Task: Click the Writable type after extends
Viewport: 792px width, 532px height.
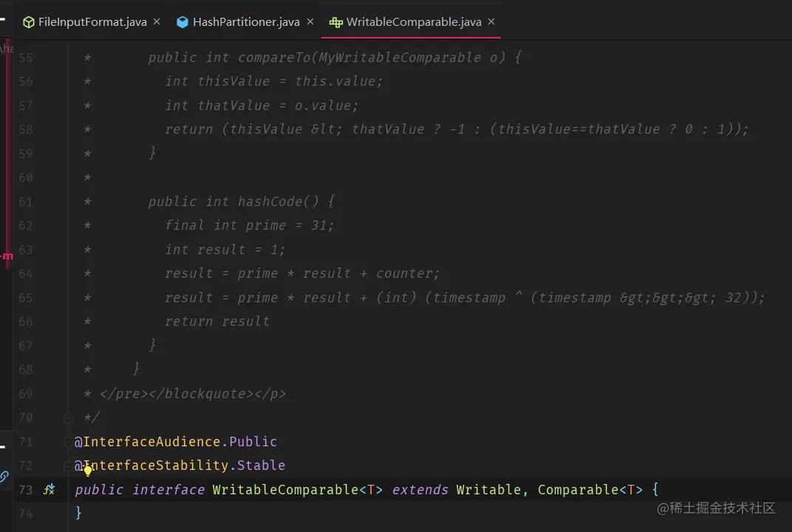Action: click(x=488, y=490)
